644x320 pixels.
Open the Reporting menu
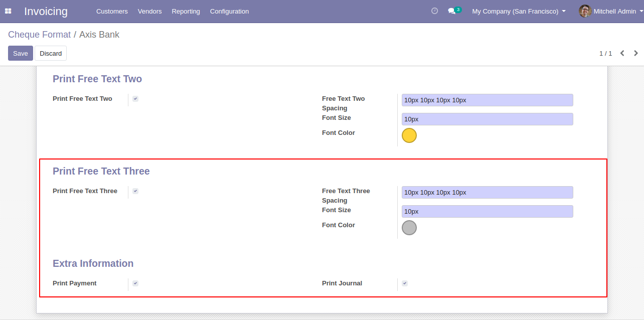click(x=186, y=11)
